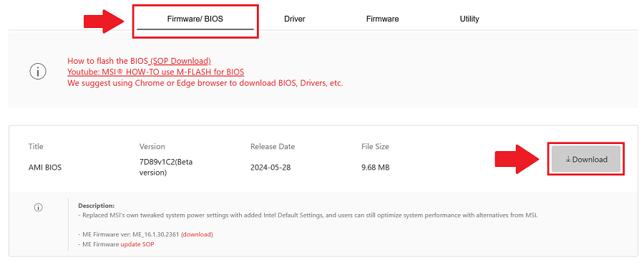This screenshot has width=644, height=270.
Task: Go to the Utility tab
Action: point(469,19)
